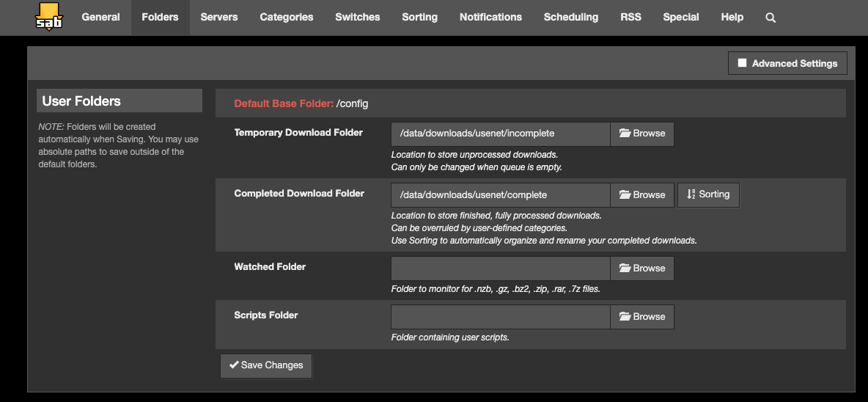Screen dimensions: 868x402
Task: Save Changes button click
Action: pos(266,365)
